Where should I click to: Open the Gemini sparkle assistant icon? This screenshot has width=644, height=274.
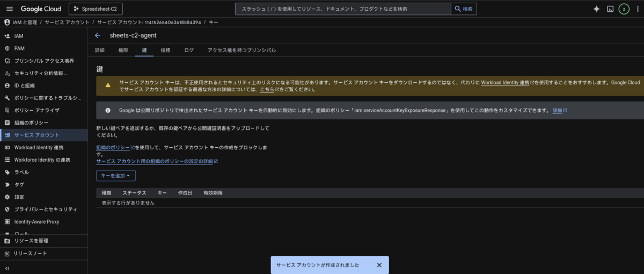coord(596,9)
